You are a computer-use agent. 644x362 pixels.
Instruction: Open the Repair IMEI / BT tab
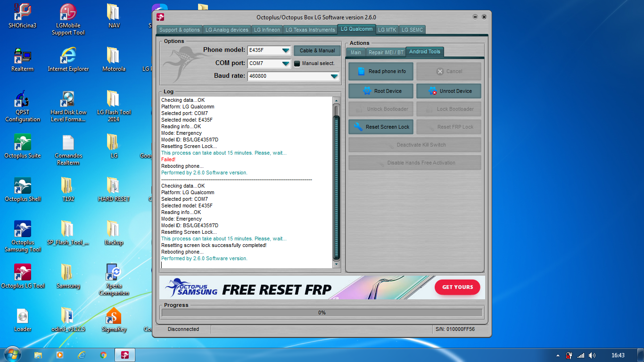(x=386, y=52)
